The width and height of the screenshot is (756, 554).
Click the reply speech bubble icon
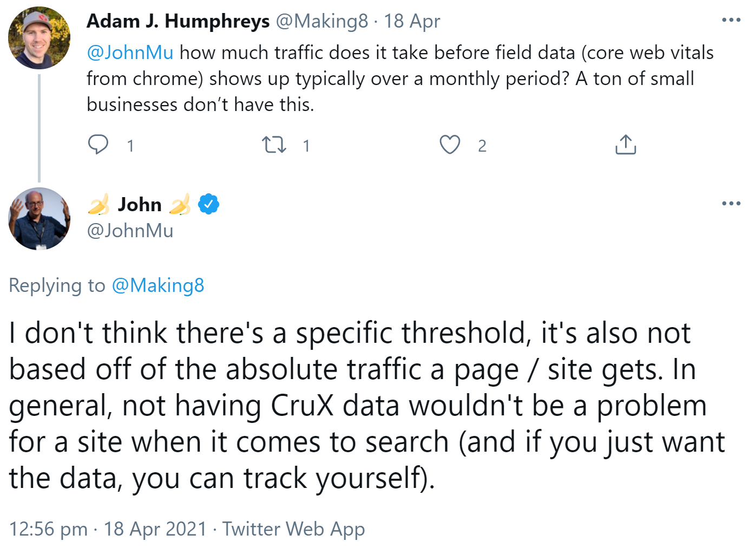[98, 145]
